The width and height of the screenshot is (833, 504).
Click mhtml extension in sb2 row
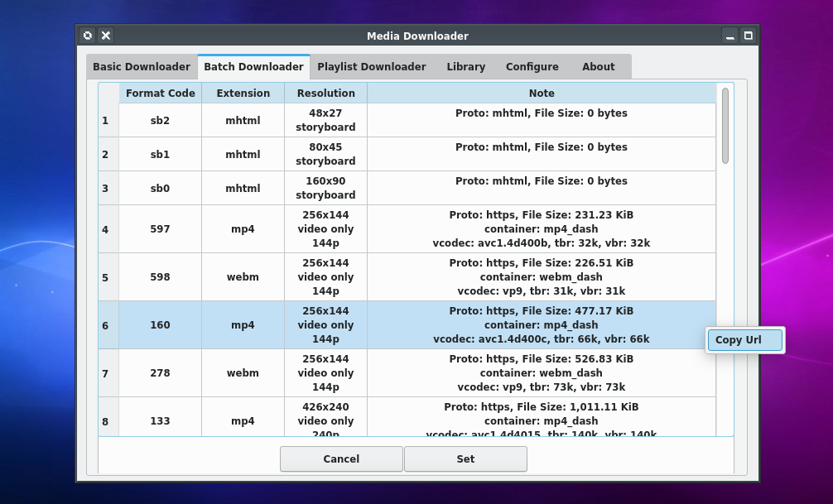click(x=243, y=120)
